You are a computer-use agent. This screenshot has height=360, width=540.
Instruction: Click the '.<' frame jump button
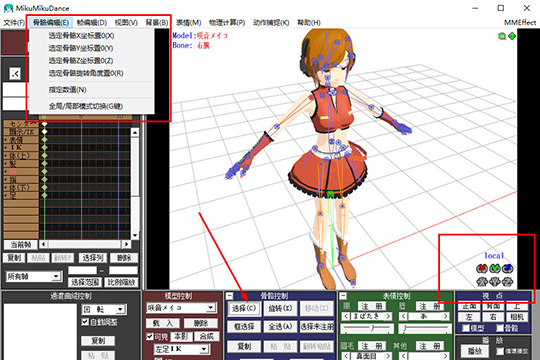pyautogui.click(x=15, y=73)
